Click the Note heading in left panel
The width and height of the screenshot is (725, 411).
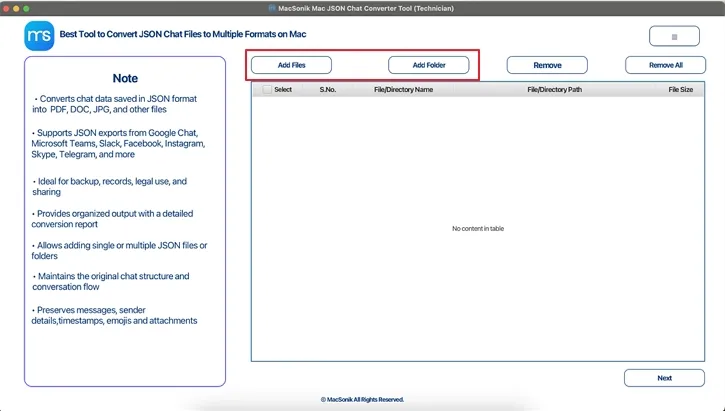(x=125, y=78)
